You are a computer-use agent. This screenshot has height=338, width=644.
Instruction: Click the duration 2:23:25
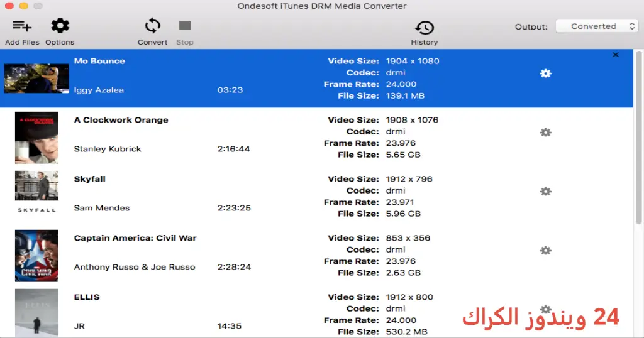click(234, 208)
